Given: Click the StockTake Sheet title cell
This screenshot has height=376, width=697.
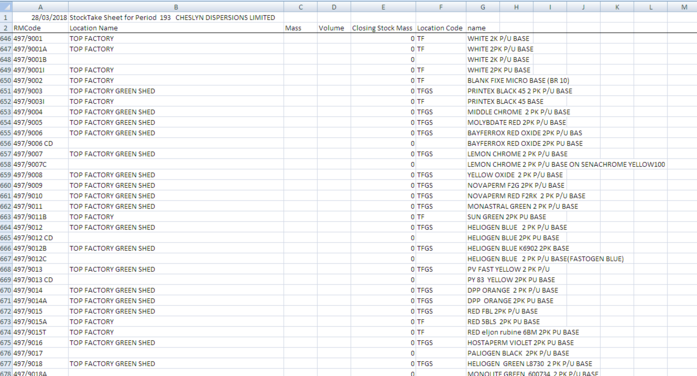Looking at the screenshot, I should pyautogui.click(x=176, y=18).
